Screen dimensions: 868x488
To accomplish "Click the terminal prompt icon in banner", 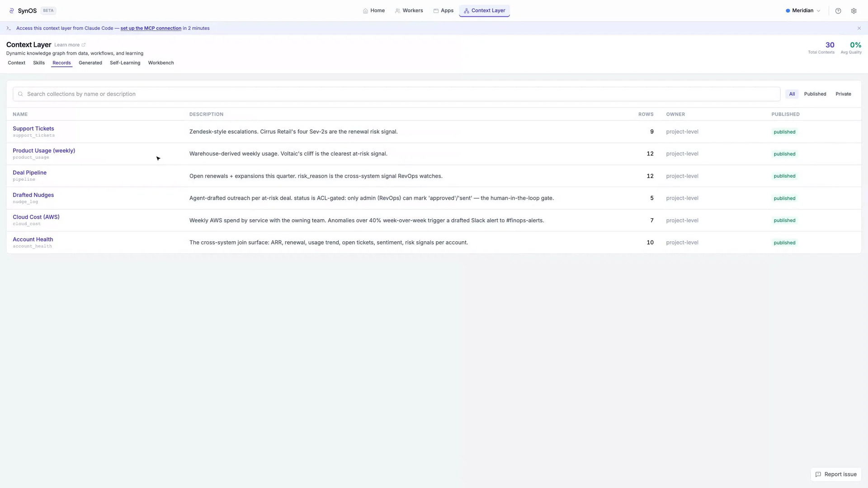I will click(9, 28).
